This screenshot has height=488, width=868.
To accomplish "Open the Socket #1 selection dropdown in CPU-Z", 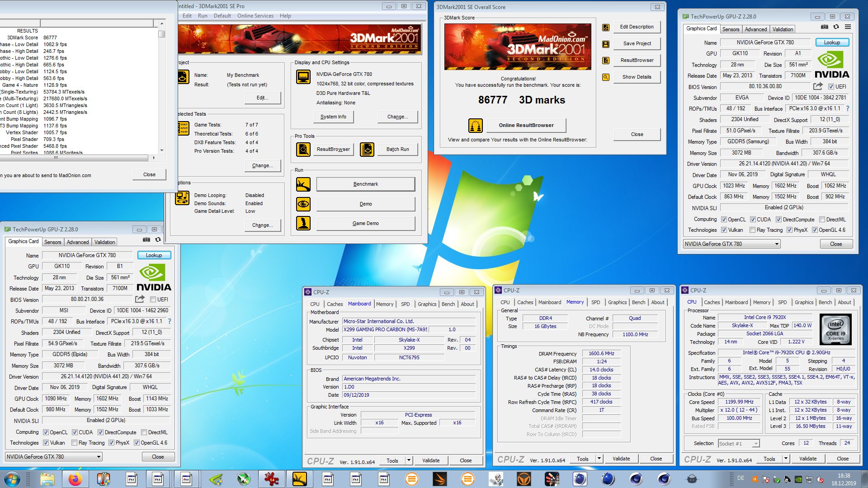I will [755, 444].
